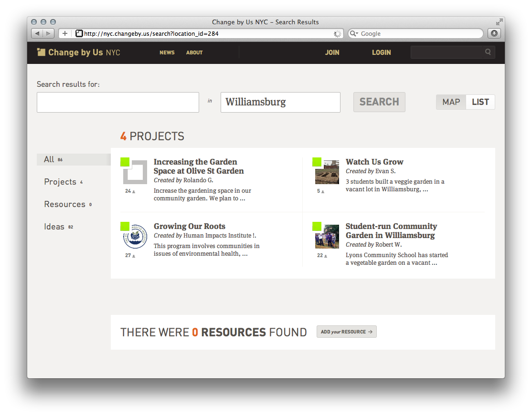Image resolution: width=532 pixels, height=416 pixels.
Task: Click the green marker icon beside Watch Us Grow
Action: (x=316, y=162)
